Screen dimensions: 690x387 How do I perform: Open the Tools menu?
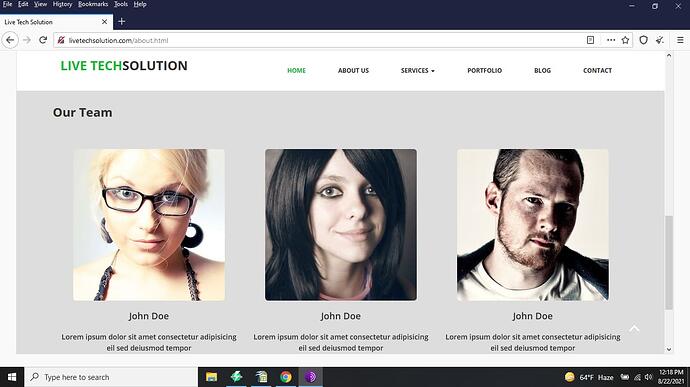pos(121,4)
